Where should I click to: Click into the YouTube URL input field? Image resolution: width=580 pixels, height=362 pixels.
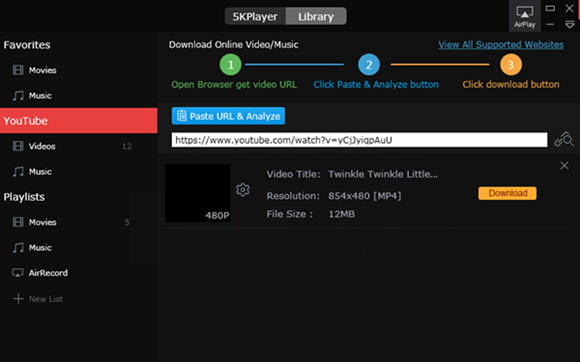point(359,140)
